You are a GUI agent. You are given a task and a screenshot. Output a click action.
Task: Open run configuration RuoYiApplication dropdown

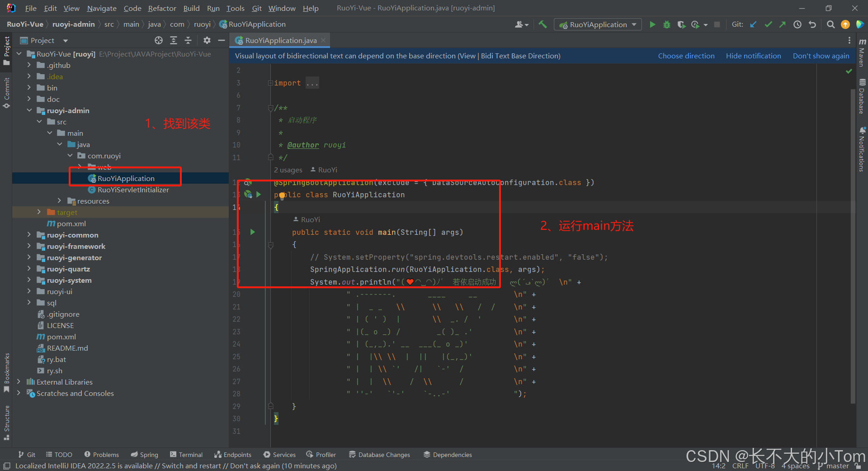(598, 24)
